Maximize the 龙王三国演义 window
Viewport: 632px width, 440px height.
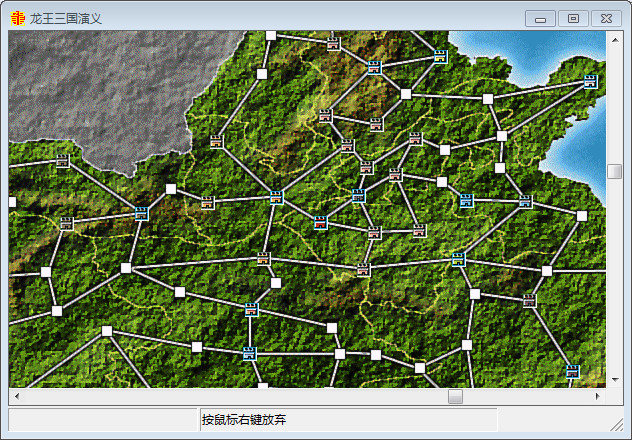point(573,18)
